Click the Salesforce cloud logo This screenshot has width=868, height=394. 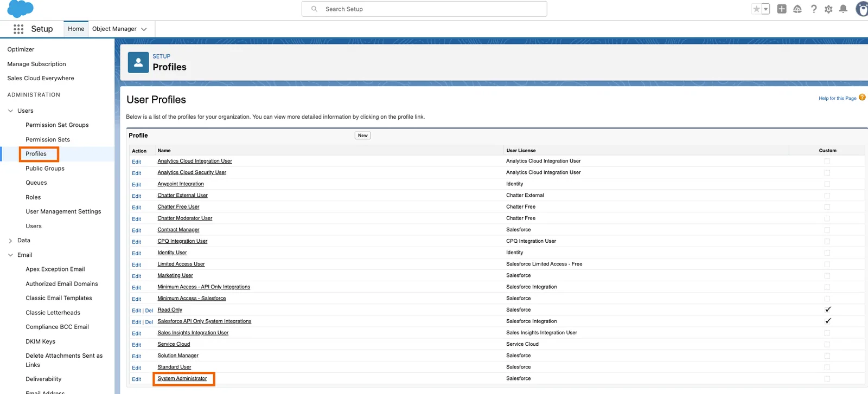click(x=21, y=9)
